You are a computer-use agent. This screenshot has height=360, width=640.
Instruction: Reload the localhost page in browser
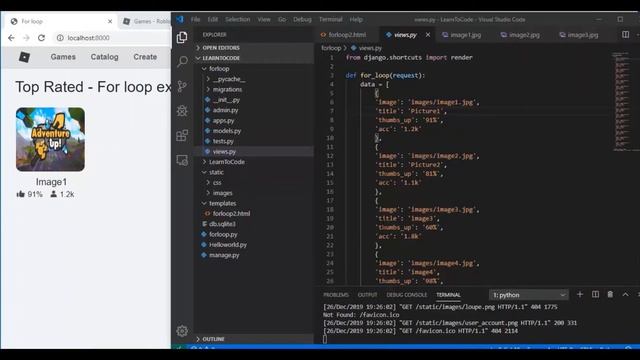41,38
